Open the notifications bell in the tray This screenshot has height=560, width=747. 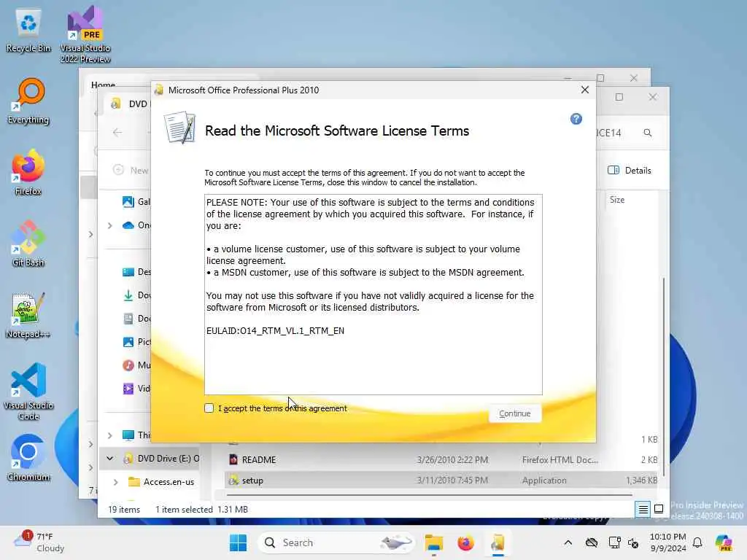[697, 542]
